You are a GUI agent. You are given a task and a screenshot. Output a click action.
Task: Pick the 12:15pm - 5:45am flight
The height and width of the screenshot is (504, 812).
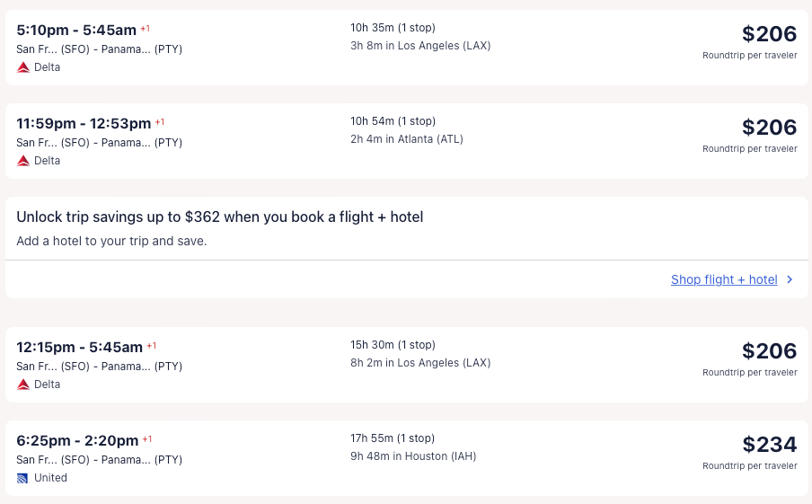coord(80,347)
